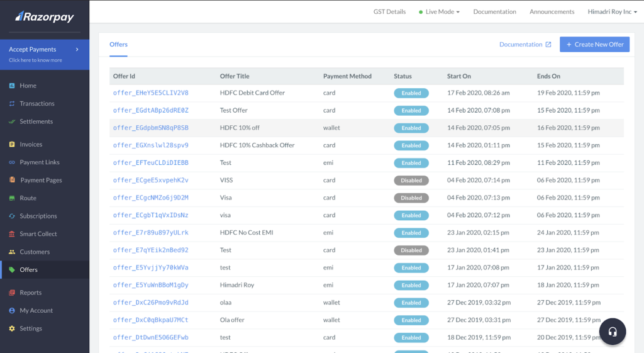Open GST Details in top bar

[389, 12]
